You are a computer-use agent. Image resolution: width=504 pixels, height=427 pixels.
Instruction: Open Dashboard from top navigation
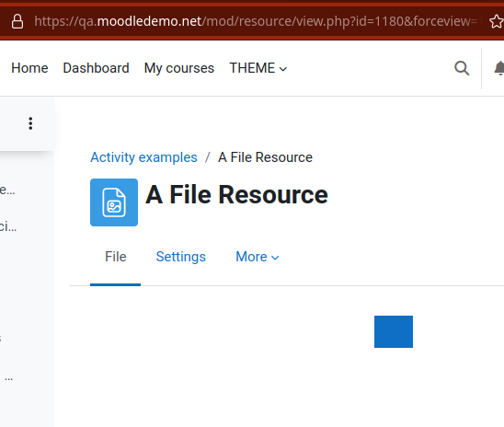96,68
